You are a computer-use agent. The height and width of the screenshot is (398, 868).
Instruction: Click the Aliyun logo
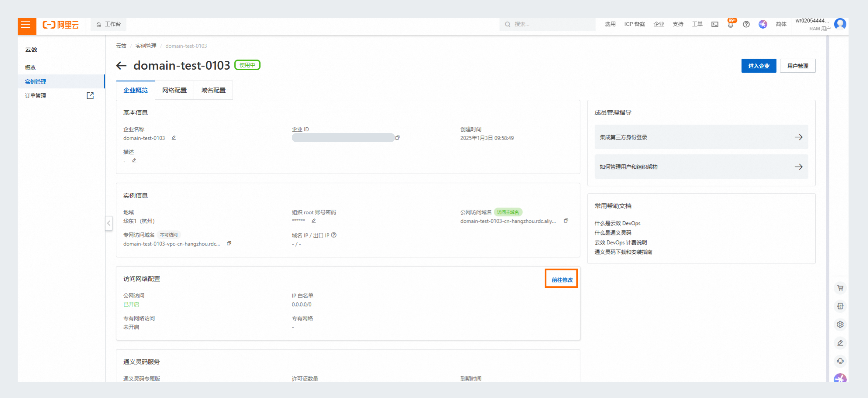click(61, 25)
